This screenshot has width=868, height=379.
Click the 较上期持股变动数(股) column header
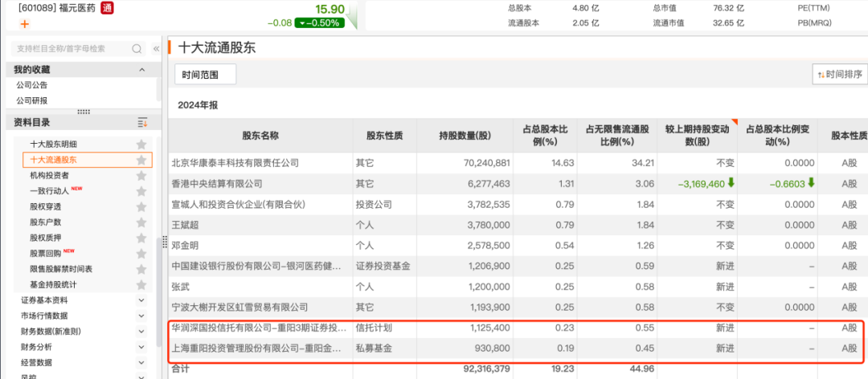tap(697, 136)
